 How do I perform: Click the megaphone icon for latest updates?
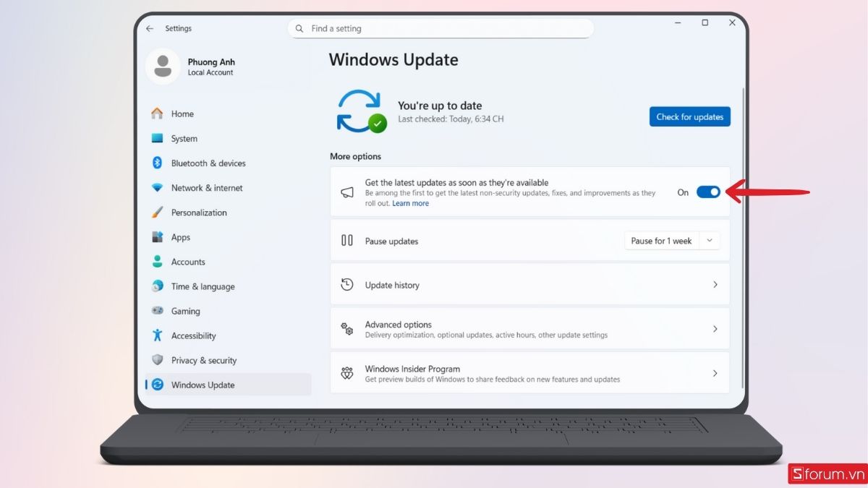click(347, 192)
